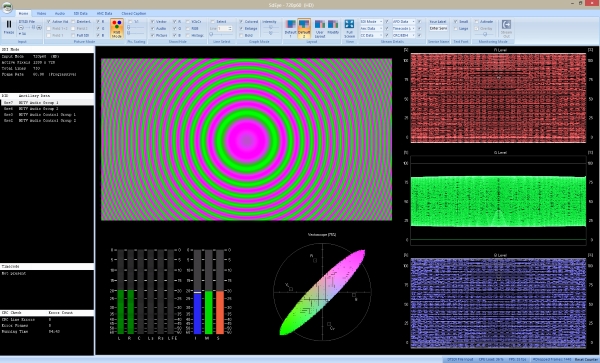Adjust the lower Intensity slider
The height and width of the screenshot is (363, 600).
pyautogui.click(x=271, y=33)
